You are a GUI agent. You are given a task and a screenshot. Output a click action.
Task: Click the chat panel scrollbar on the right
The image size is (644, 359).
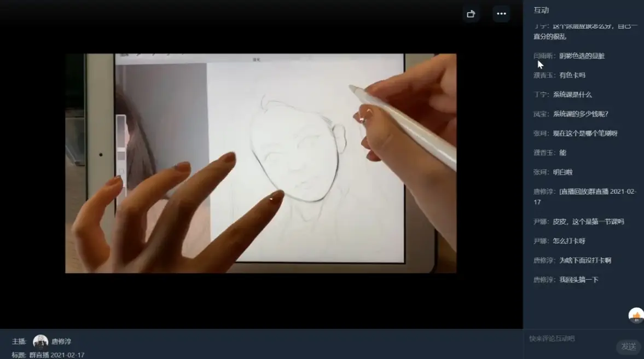642,164
